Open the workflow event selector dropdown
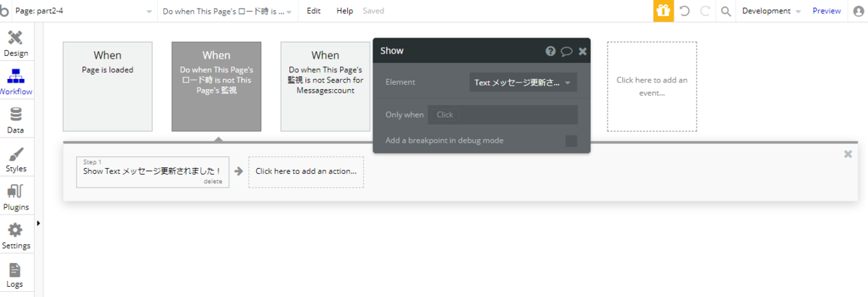 coord(227,11)
